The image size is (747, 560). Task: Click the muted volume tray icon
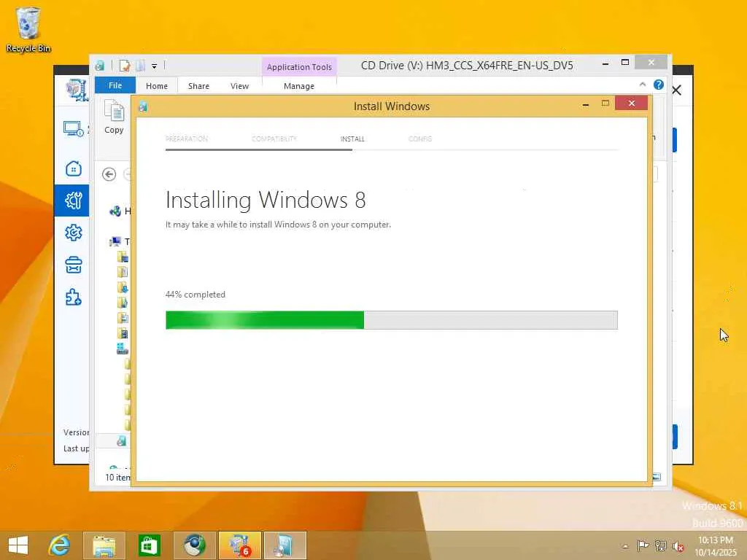tap(678, 546)
